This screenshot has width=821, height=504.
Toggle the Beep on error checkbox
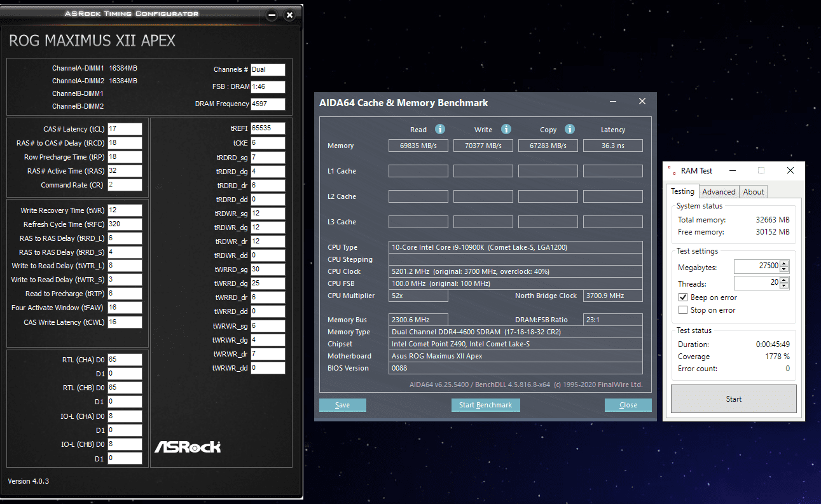point(683,297)
